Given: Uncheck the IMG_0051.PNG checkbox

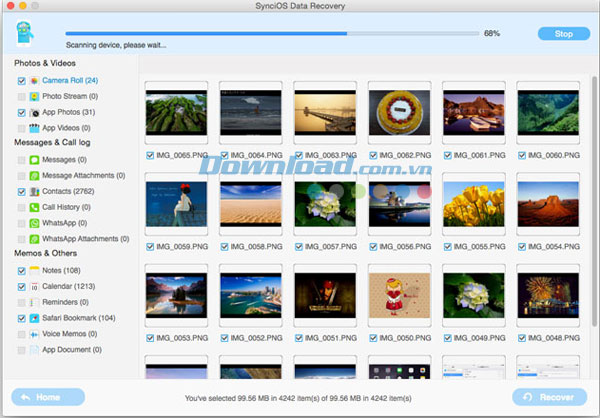Looking at the screenshot, I should [x=298, y=338].
